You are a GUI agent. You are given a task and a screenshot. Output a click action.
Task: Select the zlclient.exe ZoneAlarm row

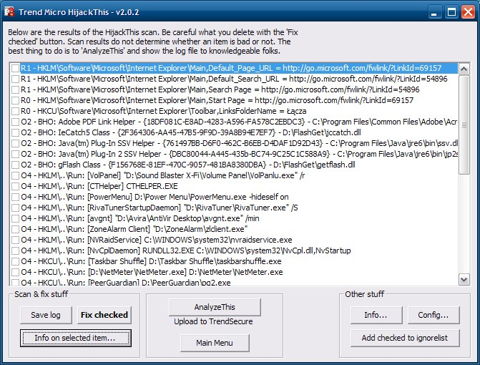pyautogui.click(x=134, y=229)
